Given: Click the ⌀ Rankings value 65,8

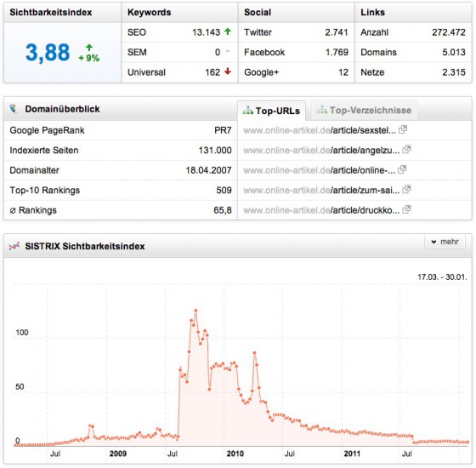Looking at the screenshot, I should pos(223,211).
